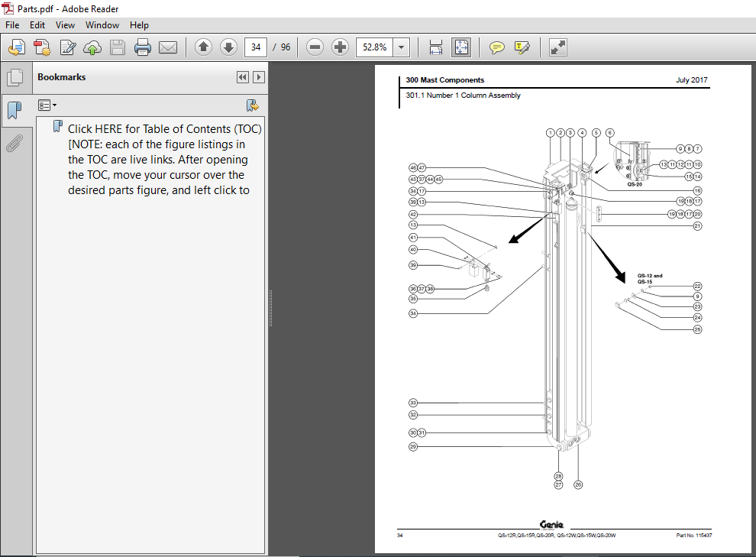
Task: Zoom in with the plus button
Action: coord(341,47)
